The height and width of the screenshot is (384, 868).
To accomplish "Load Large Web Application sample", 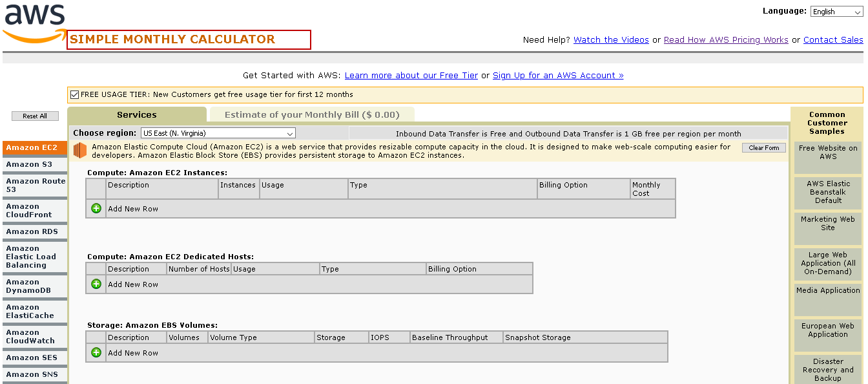I will pyautogui.click(x=828, y=264).
